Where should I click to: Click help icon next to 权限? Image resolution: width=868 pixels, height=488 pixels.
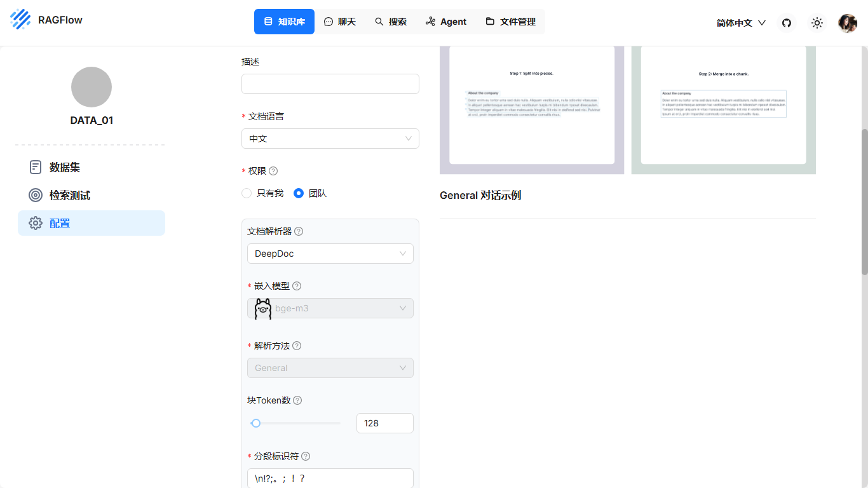pos(273,171)
